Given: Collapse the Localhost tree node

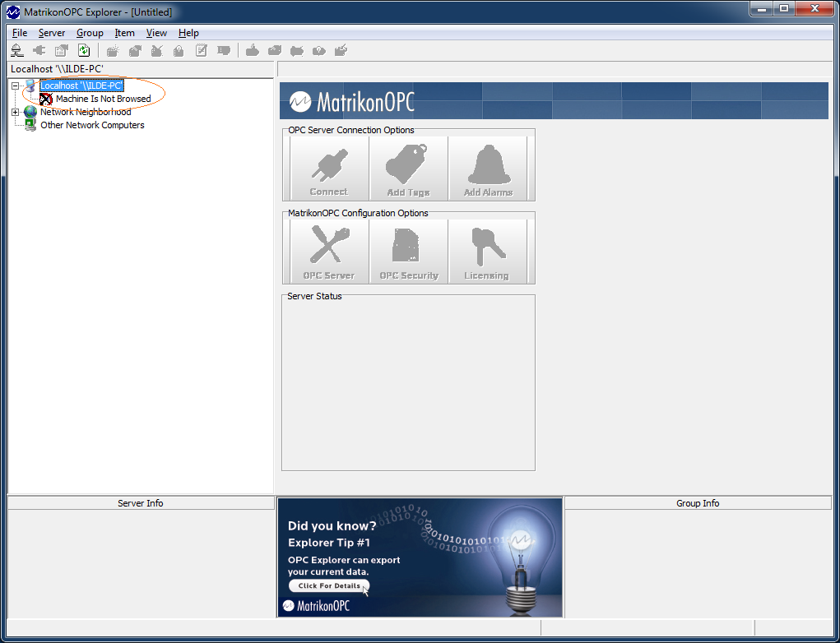Looking at the screenshot, I should pos(15,86).
